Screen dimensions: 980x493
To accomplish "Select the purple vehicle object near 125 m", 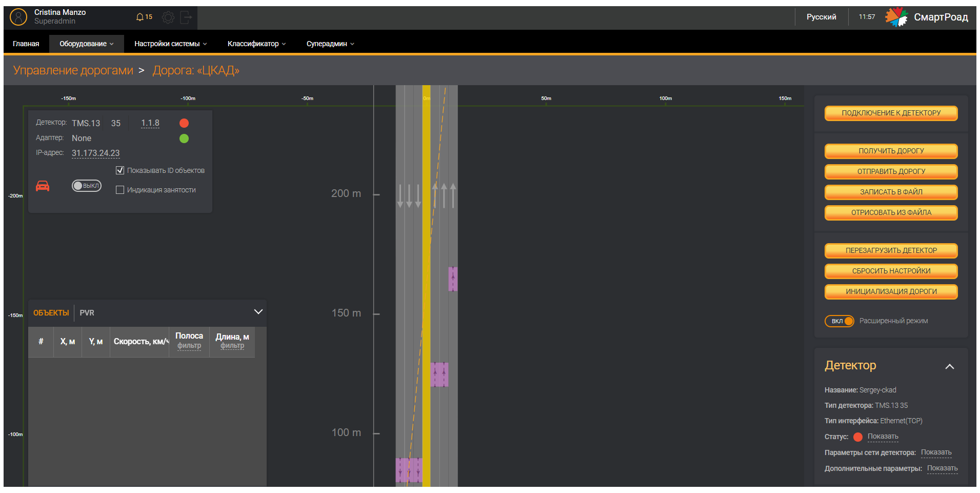I will click(439, 374).
